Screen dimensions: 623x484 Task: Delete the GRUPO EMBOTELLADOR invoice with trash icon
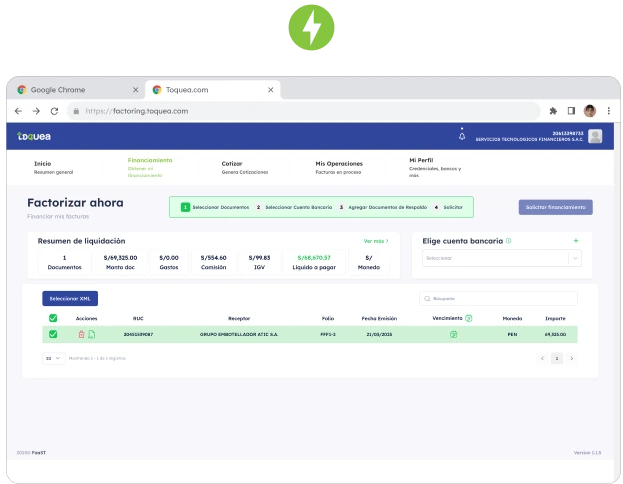coord(82,334)
